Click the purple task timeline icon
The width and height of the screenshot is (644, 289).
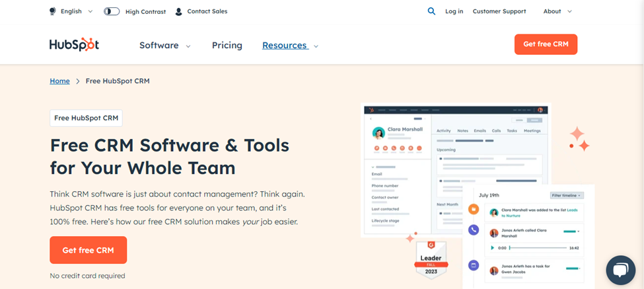point(474,265)
